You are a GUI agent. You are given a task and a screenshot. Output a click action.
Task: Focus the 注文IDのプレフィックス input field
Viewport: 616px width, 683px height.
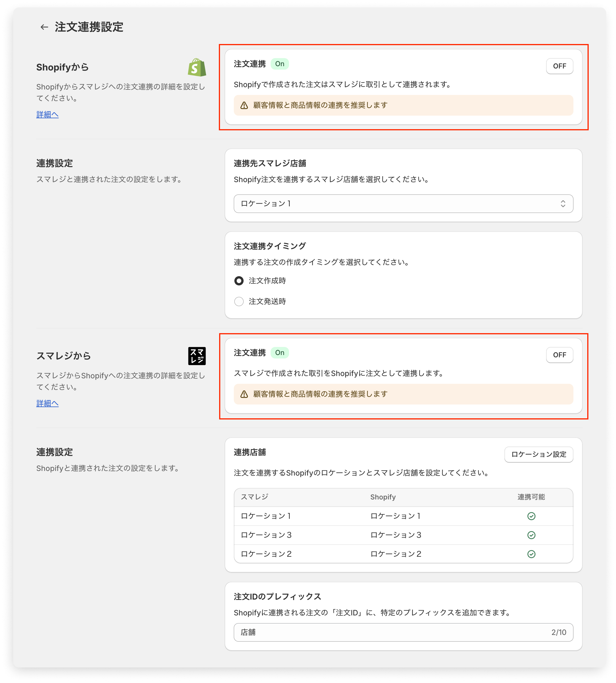pyautogui.click(x=403, y=632)
